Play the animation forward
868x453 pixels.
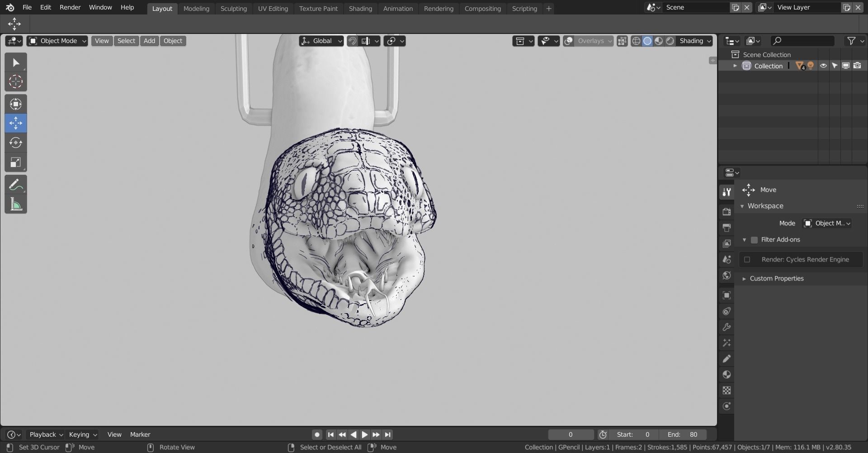[364, 434]
